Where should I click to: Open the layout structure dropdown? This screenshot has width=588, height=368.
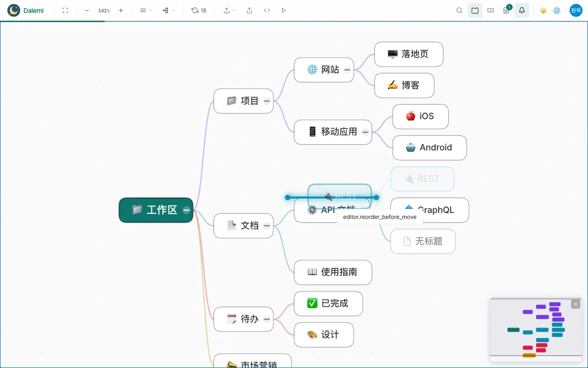point(169,10)
